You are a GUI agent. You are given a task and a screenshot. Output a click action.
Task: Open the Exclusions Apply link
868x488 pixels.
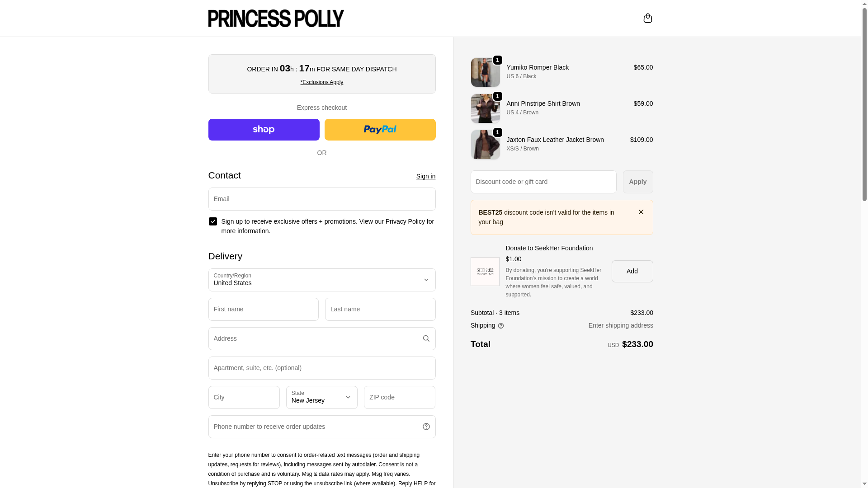coord(321,82)
